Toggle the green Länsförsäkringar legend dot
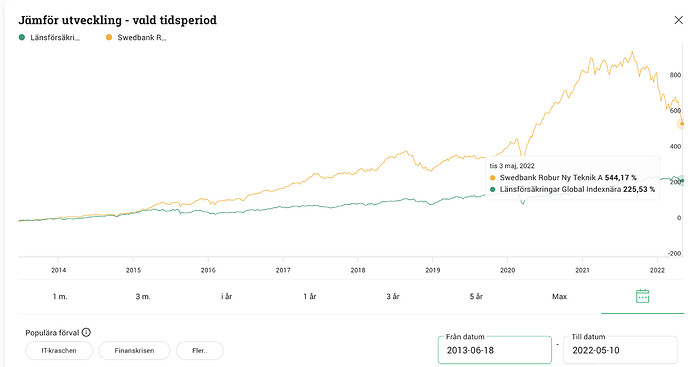This screenshot has height=367, width=690. pos(22,37)
